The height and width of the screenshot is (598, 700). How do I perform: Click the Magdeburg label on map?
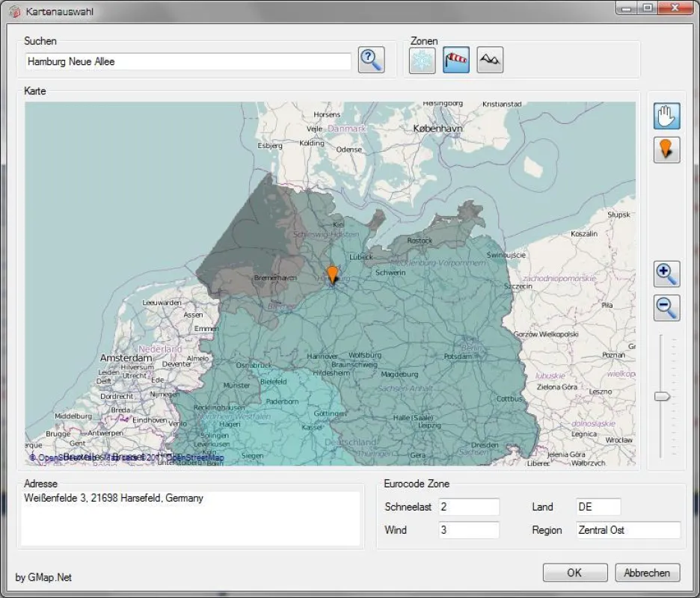(x=399, y=374)
